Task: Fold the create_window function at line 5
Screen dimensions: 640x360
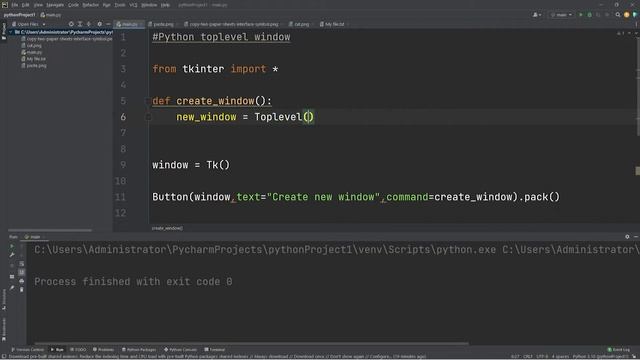Action: tap(148, 101)
